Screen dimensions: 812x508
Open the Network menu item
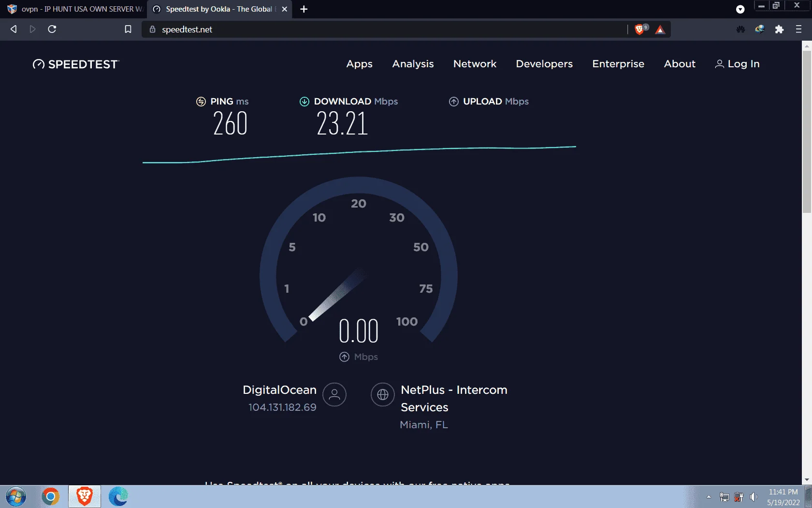[475, 64]
